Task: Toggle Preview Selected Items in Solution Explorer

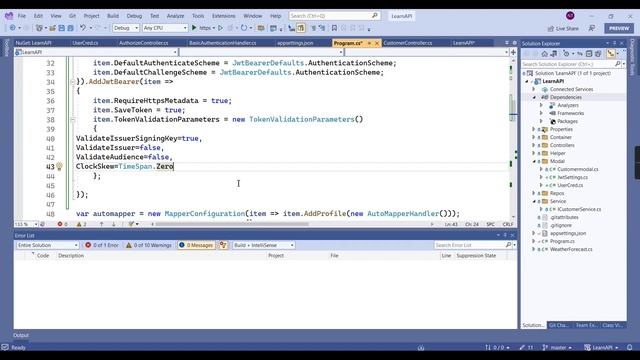Action: pos(611,54)
